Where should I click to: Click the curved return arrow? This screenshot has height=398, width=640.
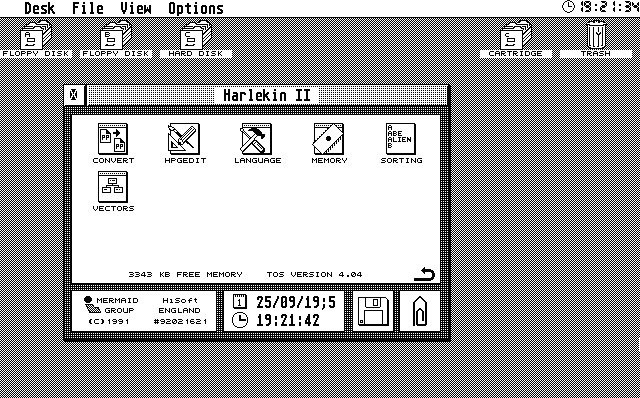[x=424, y=274]
